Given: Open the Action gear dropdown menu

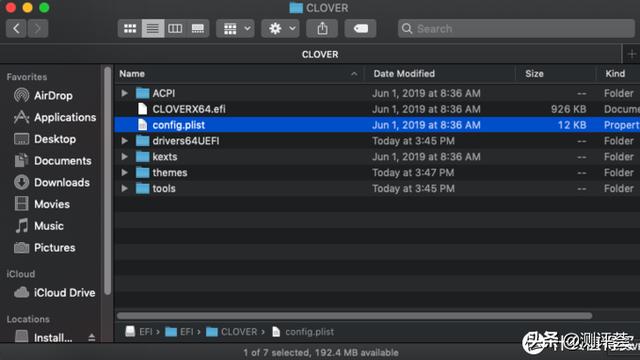Looking at the screenshot, I should [x=280, y=29].
